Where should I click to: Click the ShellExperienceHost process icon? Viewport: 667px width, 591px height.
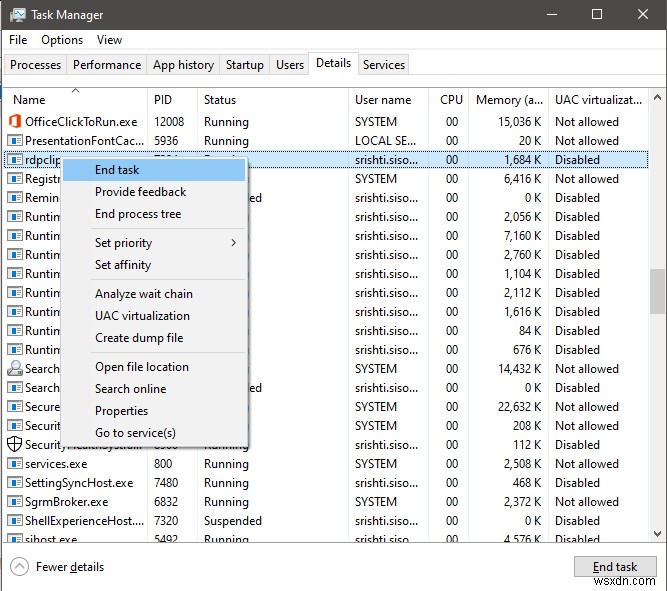tap(15, 521)
